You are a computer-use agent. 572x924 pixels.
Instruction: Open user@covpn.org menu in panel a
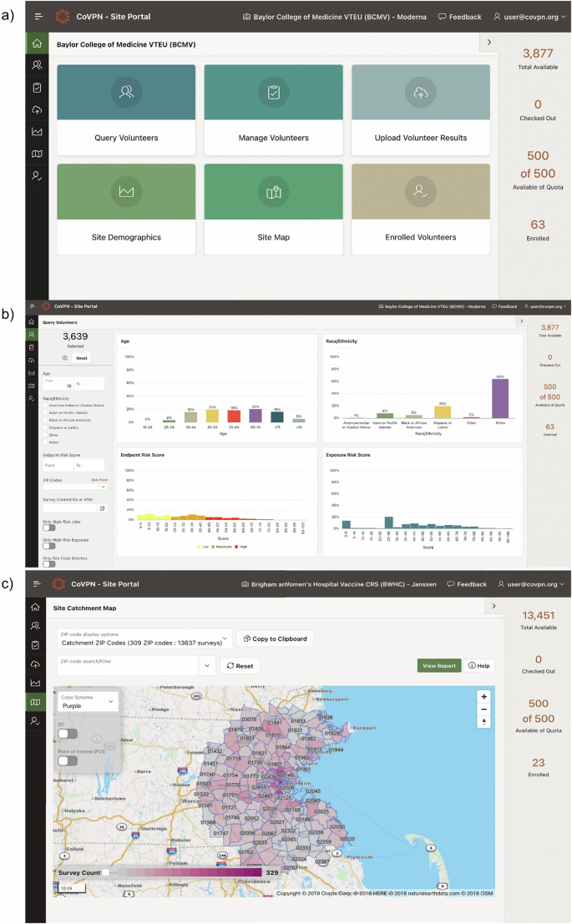[x=529, y=17]
